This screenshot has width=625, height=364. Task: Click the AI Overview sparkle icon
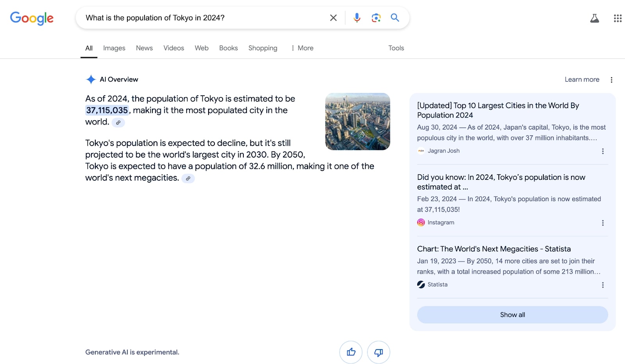(x=91, y=80)
